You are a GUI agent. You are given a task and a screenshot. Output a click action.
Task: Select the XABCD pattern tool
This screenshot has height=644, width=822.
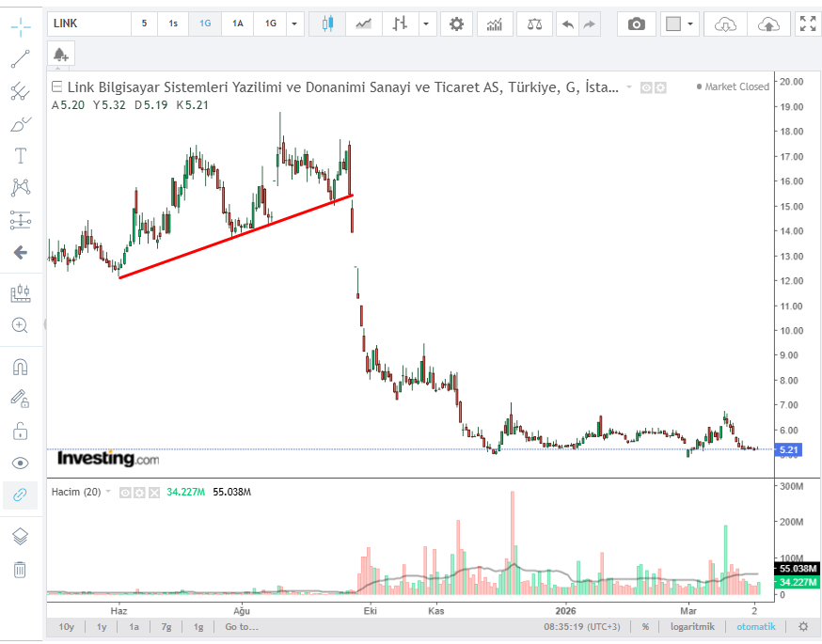[21, 187]
